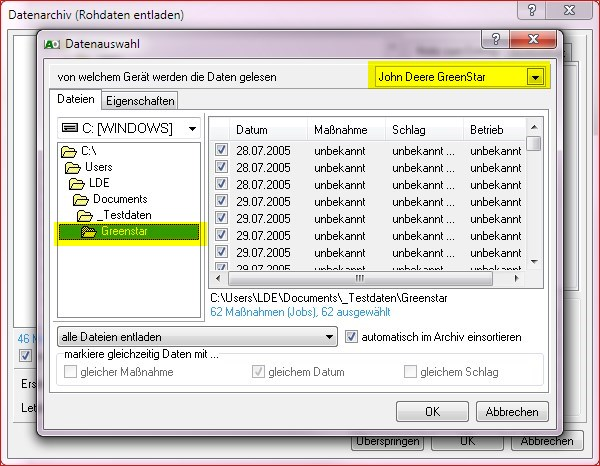
Task: Uncheck the second 28.07.2005 row checkbox
Action: [x=221, y=167]
